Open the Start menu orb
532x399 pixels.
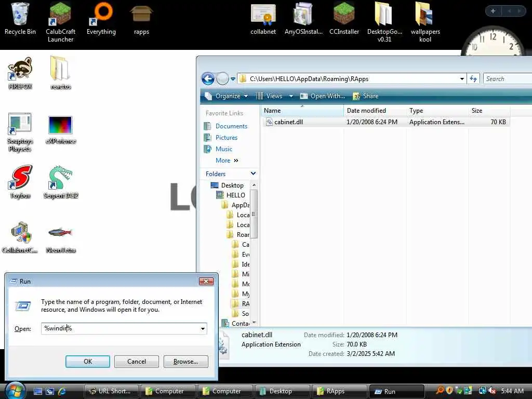[15, 391]
